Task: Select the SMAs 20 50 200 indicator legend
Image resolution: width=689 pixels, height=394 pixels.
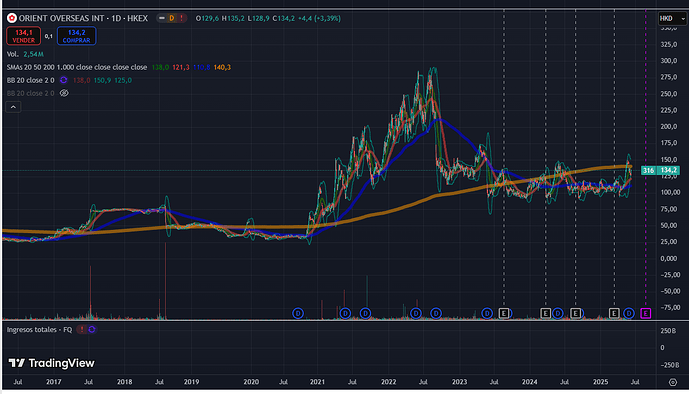Action: (x=77, y=67)
